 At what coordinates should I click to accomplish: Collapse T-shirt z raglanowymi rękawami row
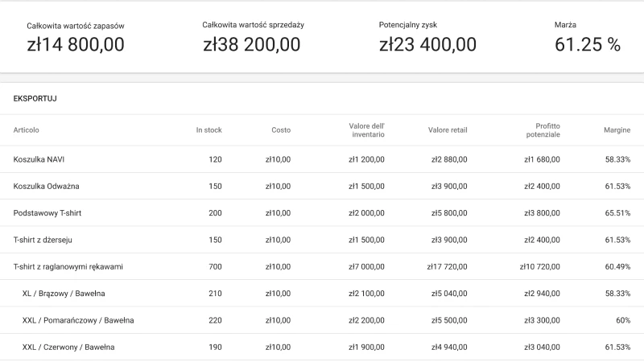[68, 266]
